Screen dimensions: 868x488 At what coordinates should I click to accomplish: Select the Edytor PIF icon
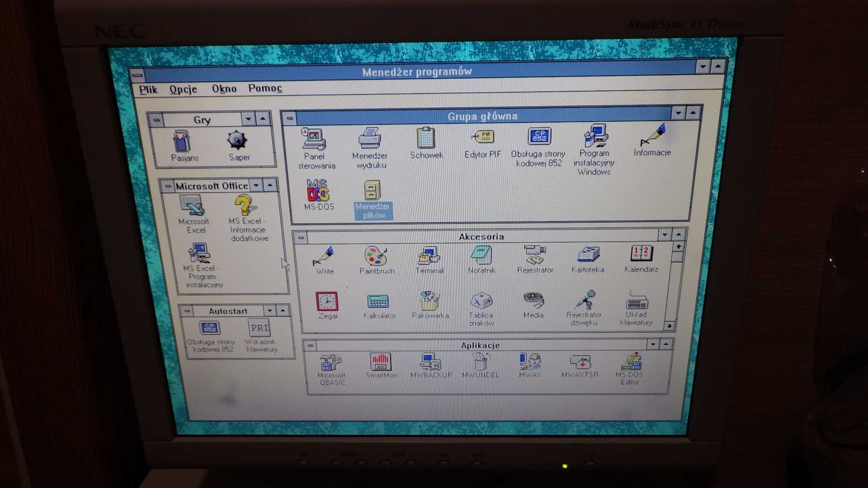(x=482, y=137)
